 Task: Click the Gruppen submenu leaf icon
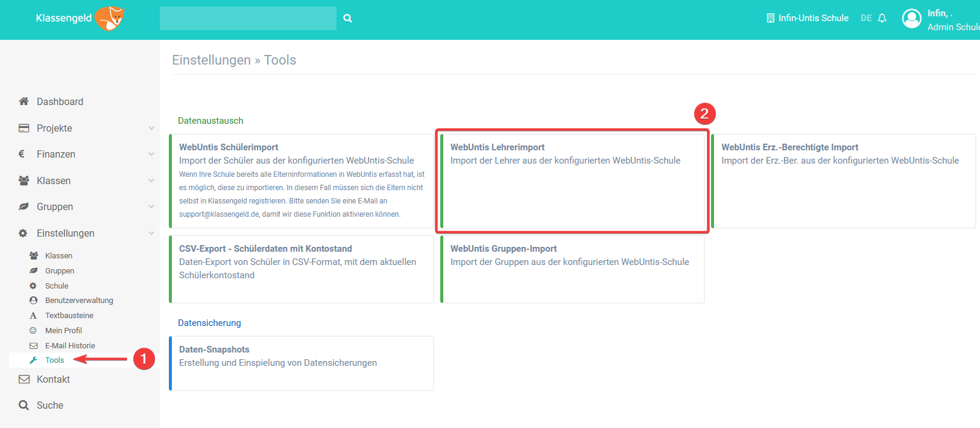(x=34, y=271)
